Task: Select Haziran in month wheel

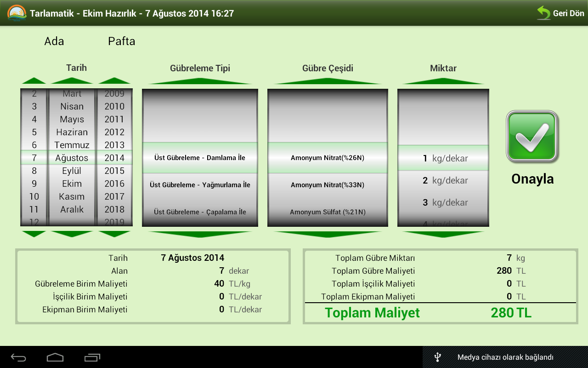Action: [x=72, y=132]
